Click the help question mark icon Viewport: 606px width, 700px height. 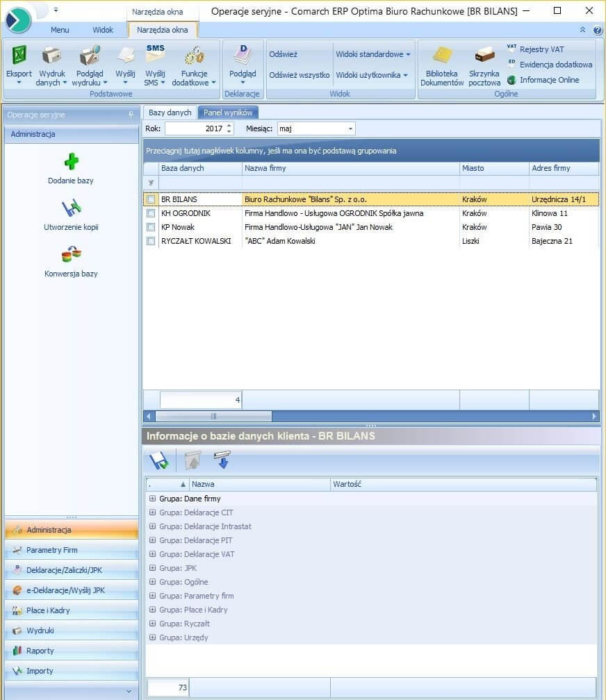click(x=598, y=30)
